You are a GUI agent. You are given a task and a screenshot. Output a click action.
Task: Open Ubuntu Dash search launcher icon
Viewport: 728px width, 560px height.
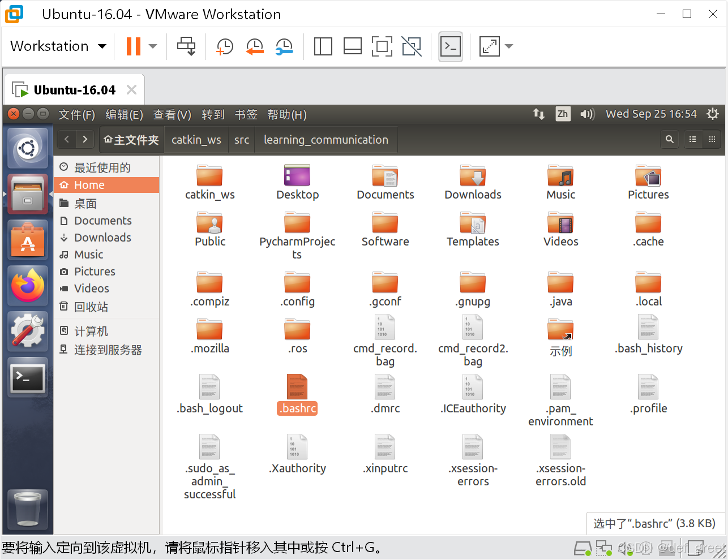28,148
